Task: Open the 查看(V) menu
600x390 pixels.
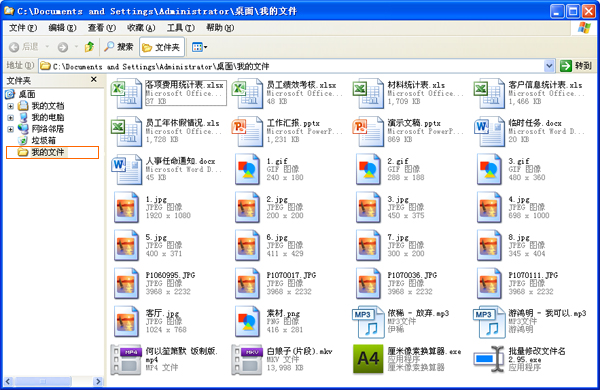Action: pos(101,28)
